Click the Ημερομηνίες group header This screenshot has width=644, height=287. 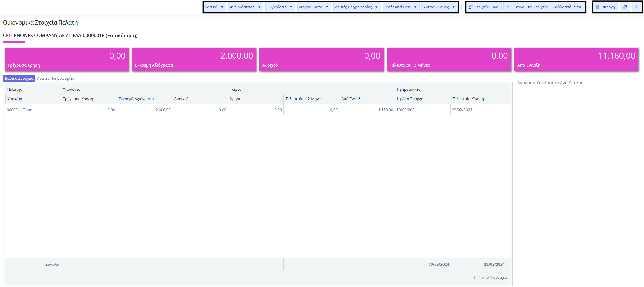[x=451, y=89]
